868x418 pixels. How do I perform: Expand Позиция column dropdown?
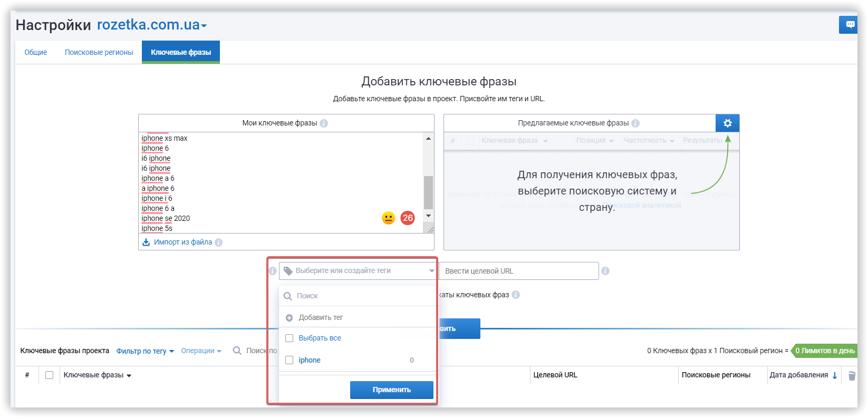611,141
